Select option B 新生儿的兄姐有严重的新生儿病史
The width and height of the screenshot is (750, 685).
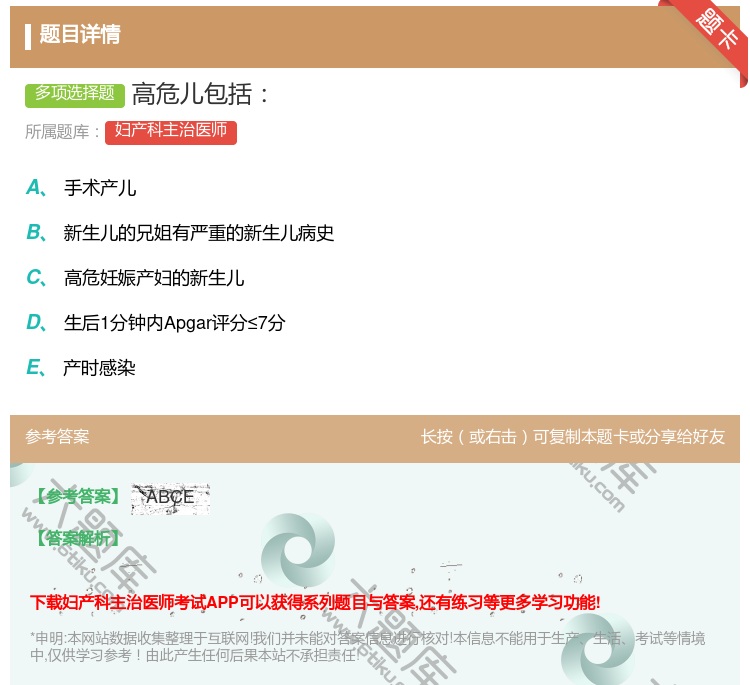[180, 232]
